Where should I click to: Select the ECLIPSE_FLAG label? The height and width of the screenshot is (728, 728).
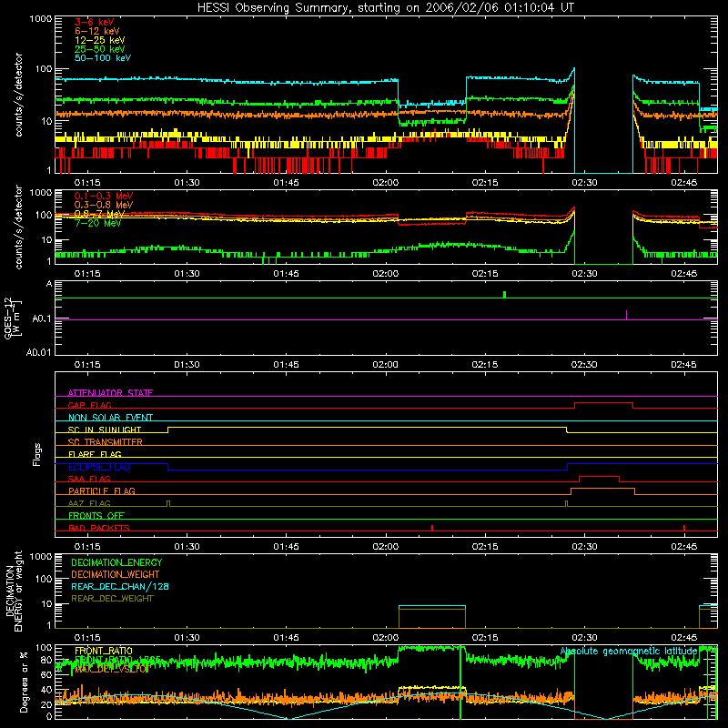tap(99, 467)
